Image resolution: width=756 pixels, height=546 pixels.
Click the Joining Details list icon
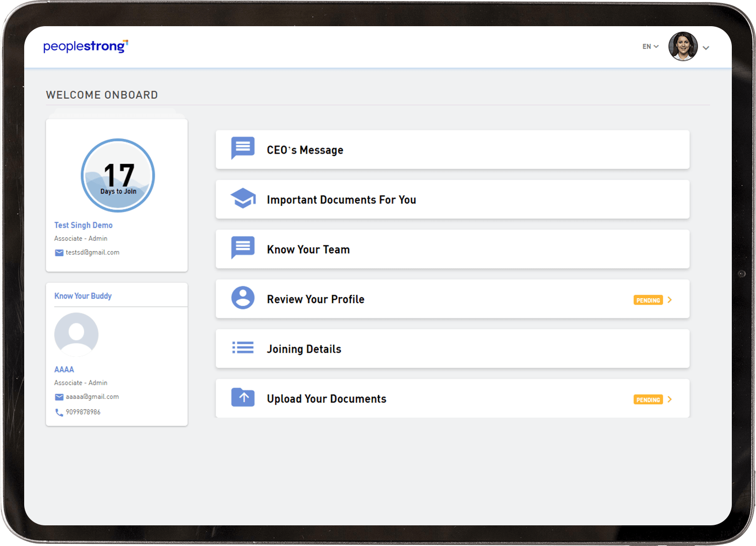pos(242,348)
